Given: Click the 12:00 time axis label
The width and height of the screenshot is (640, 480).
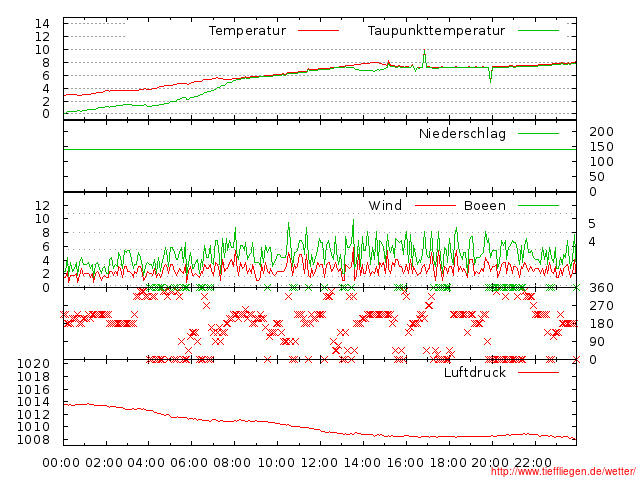Looking at the screenshot, I should (319, 463).
